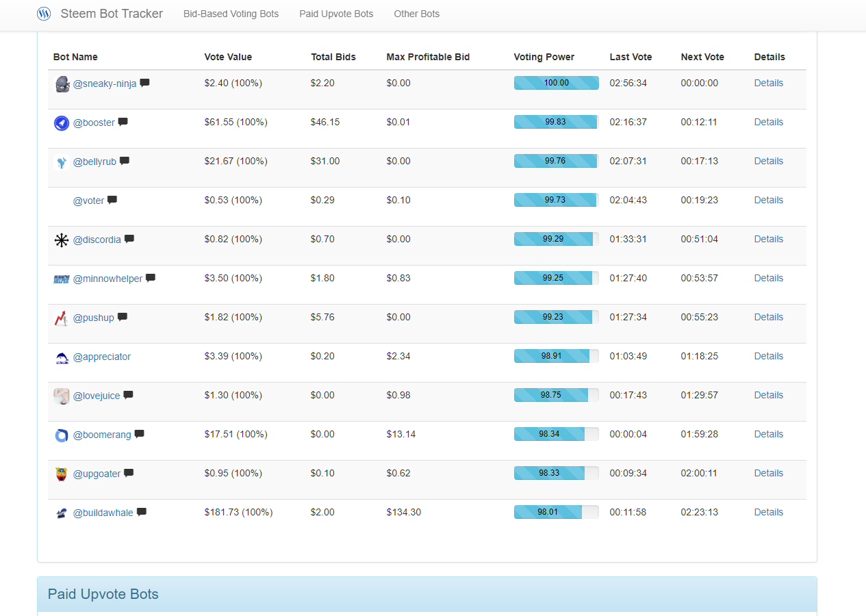View Details for @bellyrub
Image resolution: width=866 pixels, height=616 pixels.
(x=768, y=161)
